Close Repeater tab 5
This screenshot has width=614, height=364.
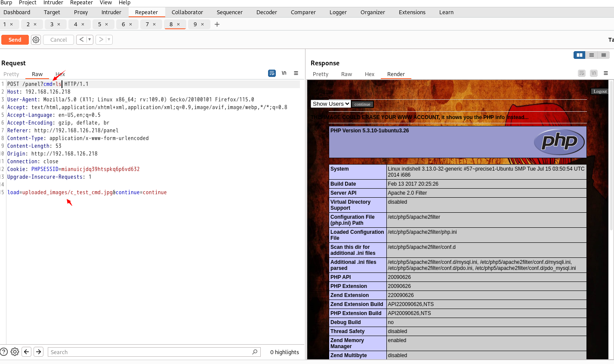(107, 24)
